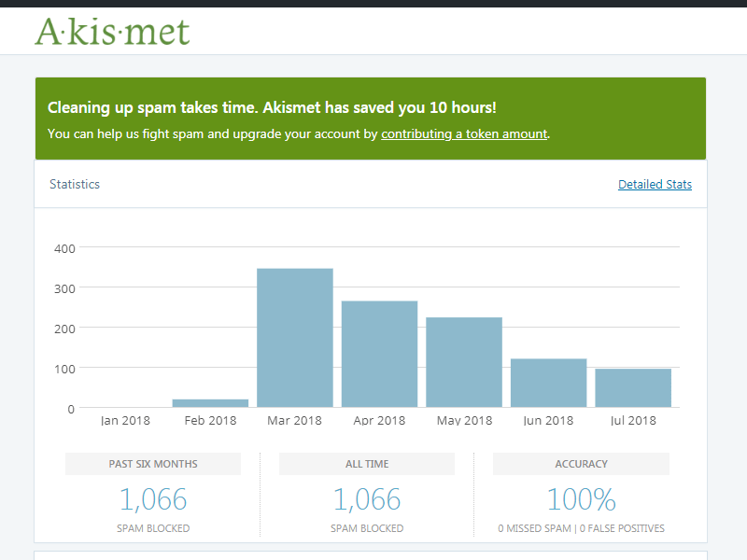Open the Detailed Stats page
The width and height of the screenshot is (747, 560).
[x=655, y=184]
